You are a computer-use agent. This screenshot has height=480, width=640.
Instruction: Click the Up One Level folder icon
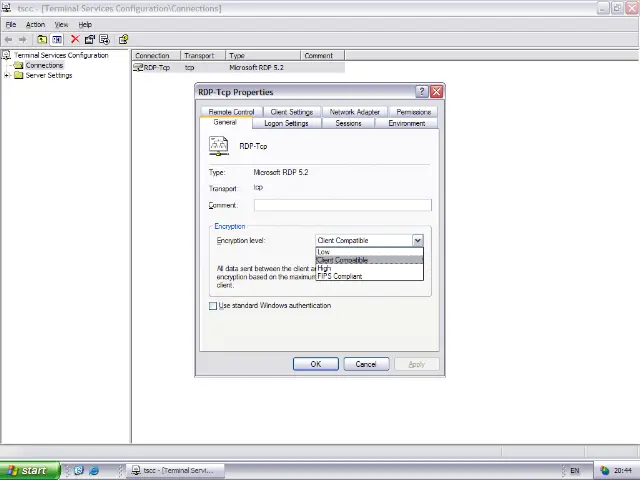click(x=42, y=39)
